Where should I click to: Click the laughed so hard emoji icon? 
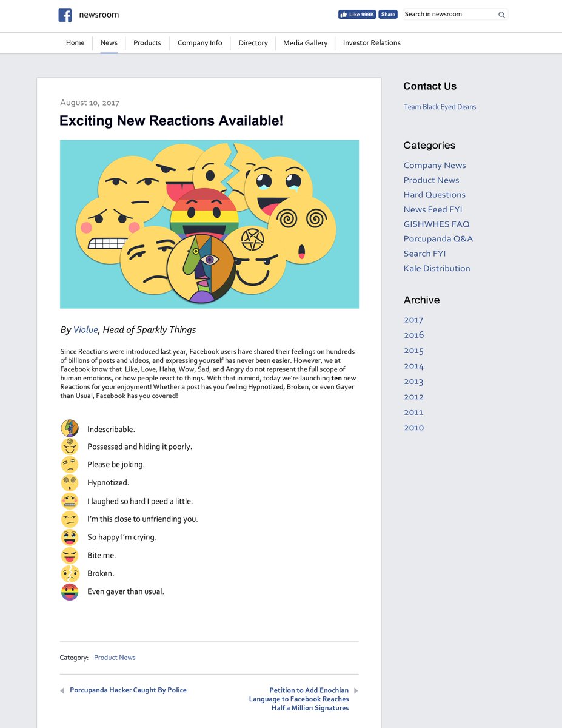click(70, 501)
